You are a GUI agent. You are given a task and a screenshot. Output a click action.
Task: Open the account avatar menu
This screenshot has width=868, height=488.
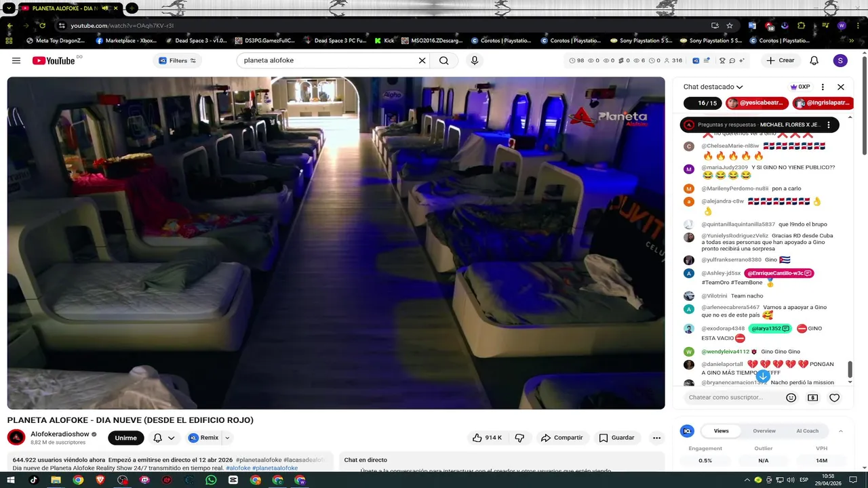click(x=840, y=60)
